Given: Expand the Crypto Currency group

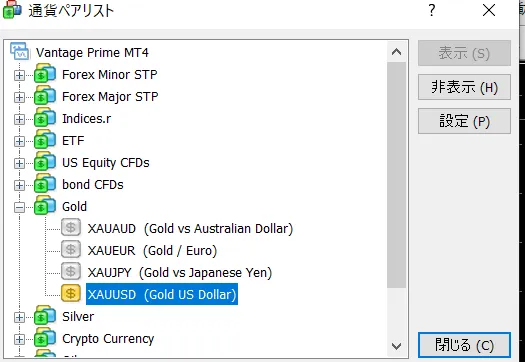Looking at the screenshot, I should tap(19, 340).
